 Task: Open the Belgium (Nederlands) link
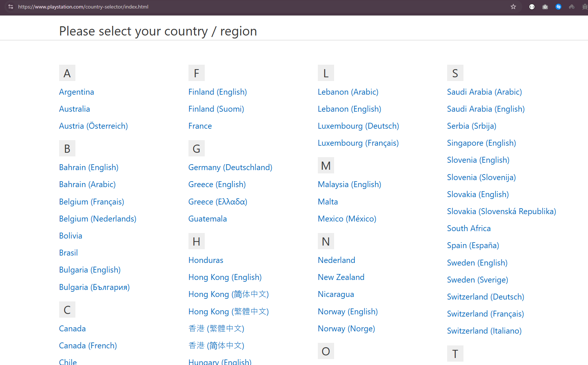[98, 219]
